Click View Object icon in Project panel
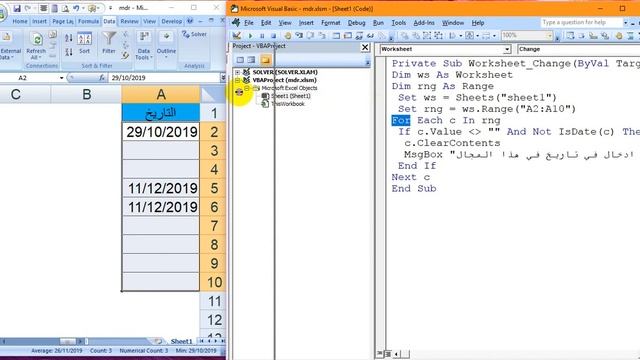 pyautogui.click(x=251, y=60)
